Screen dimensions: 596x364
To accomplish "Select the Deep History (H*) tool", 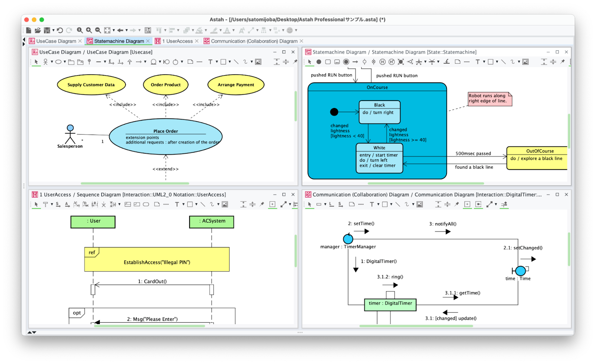I will point(391,62).
